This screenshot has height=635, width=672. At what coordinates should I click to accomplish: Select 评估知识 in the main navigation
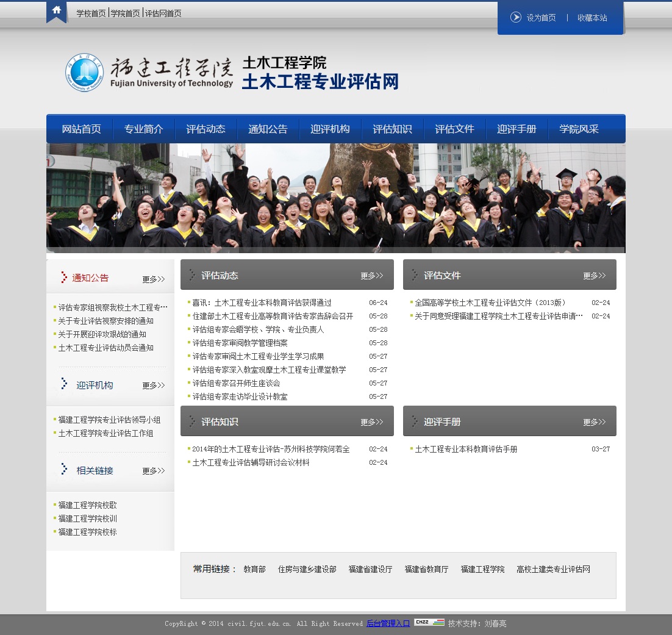tap(392, 129)
